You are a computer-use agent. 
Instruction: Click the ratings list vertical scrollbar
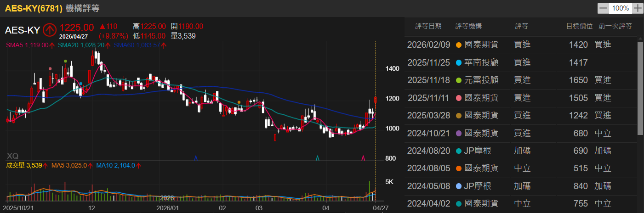pyautogui.click(x=640, y=88)
